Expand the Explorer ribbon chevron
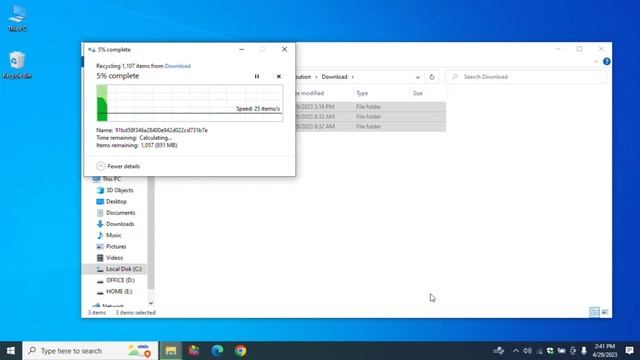 click(596, 62)
